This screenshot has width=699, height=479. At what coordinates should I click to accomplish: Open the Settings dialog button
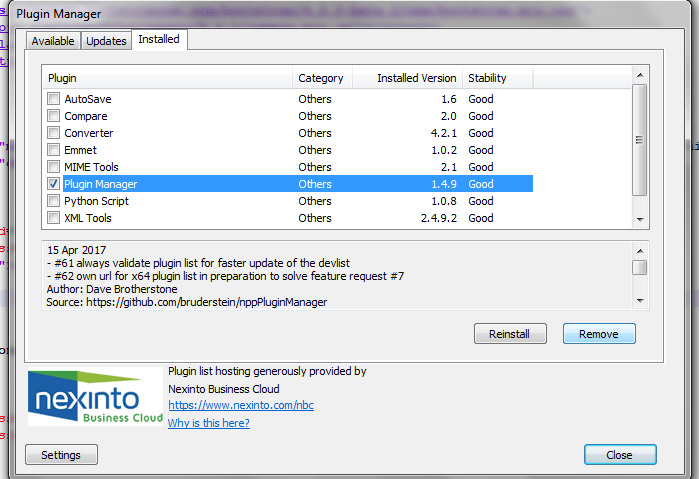click(x=61, y=455)
